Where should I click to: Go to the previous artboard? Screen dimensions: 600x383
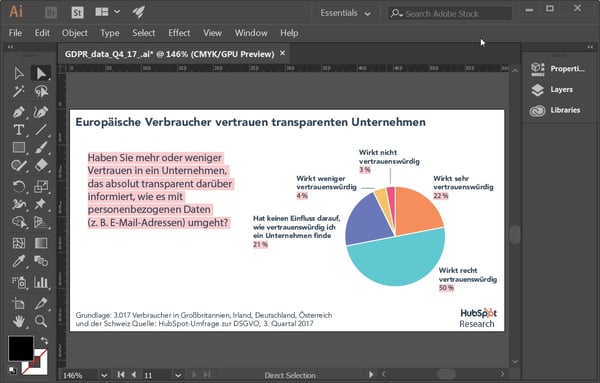134,375
